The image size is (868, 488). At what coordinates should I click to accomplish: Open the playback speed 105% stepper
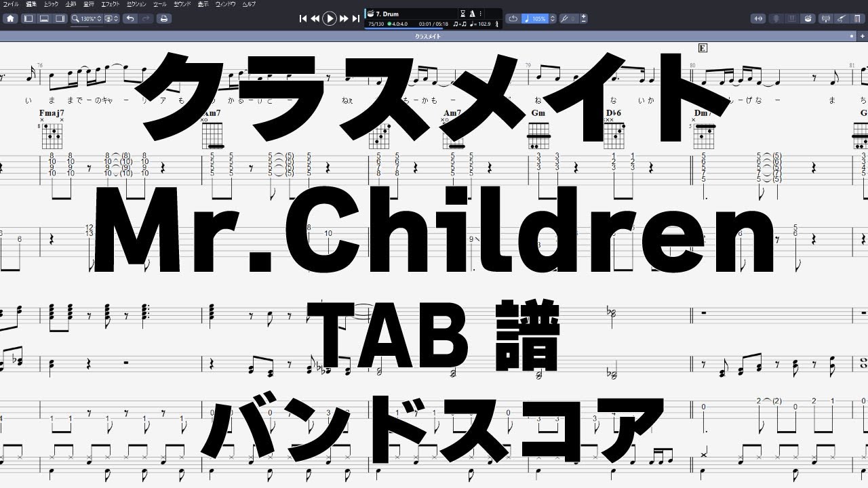coord(553,18)
